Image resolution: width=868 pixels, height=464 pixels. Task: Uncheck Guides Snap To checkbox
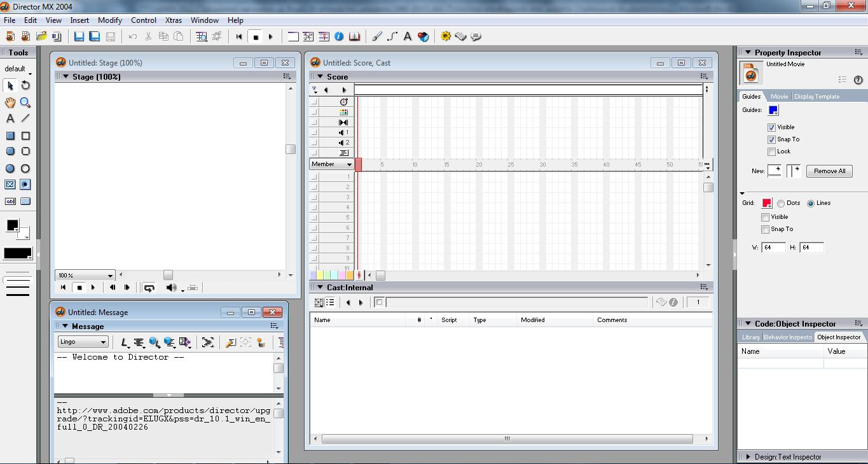point(771,139)
